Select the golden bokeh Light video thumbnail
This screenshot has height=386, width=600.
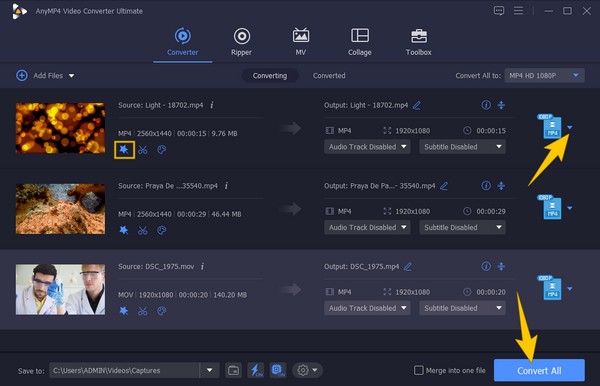[x=60, y=128]
